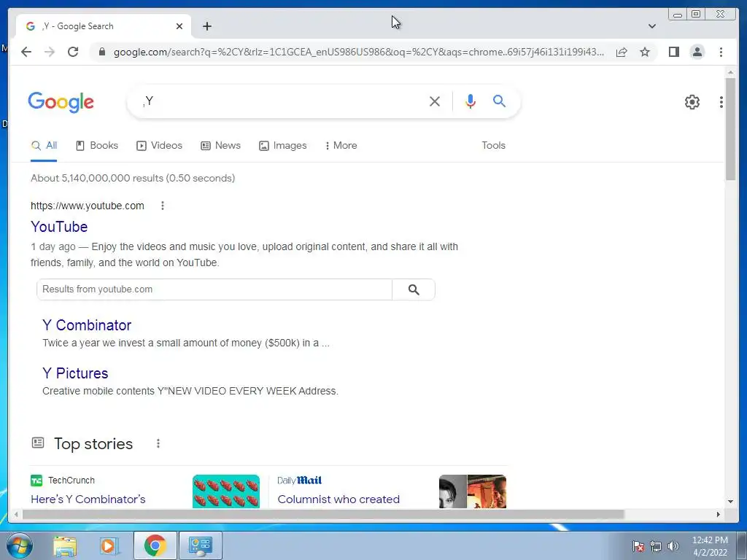Open the Chrome profile avatar
The height and width of the screenshot is (560, 747).
pyautogui.click(x=697, y=52)
